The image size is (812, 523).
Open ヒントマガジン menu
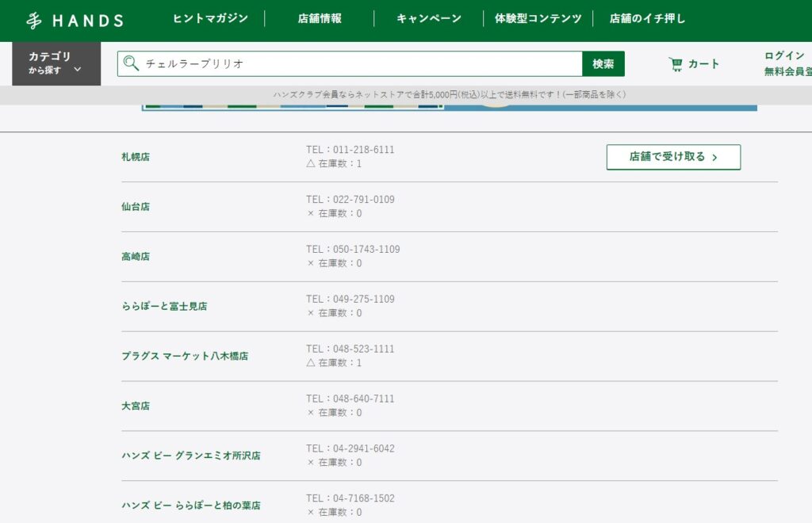[x=210, y=19]
